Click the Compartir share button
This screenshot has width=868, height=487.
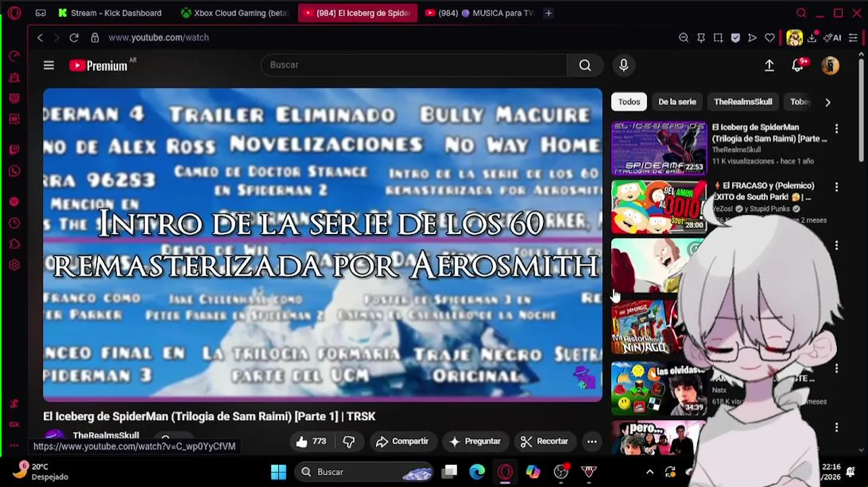[402, 441]
